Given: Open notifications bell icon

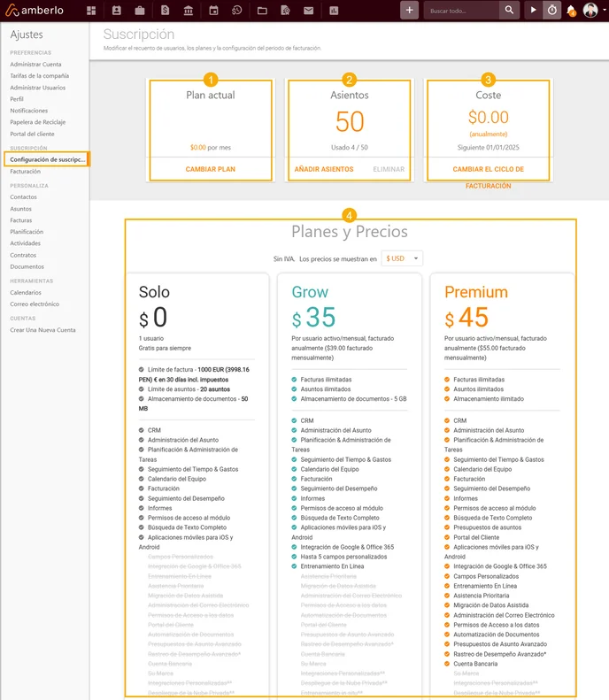Looking at the screenshot, I should pyautogui.click(x=571, y=11).
